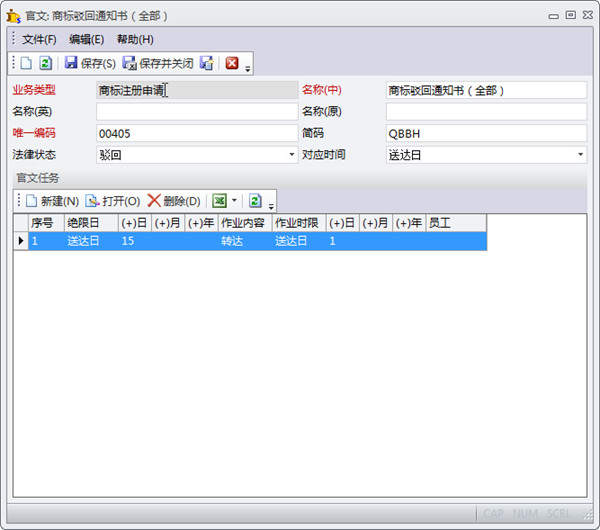Open the task toolbar overflow arrow
The width and height of the screenshot is (600, 530).
(x=271, y=207)
